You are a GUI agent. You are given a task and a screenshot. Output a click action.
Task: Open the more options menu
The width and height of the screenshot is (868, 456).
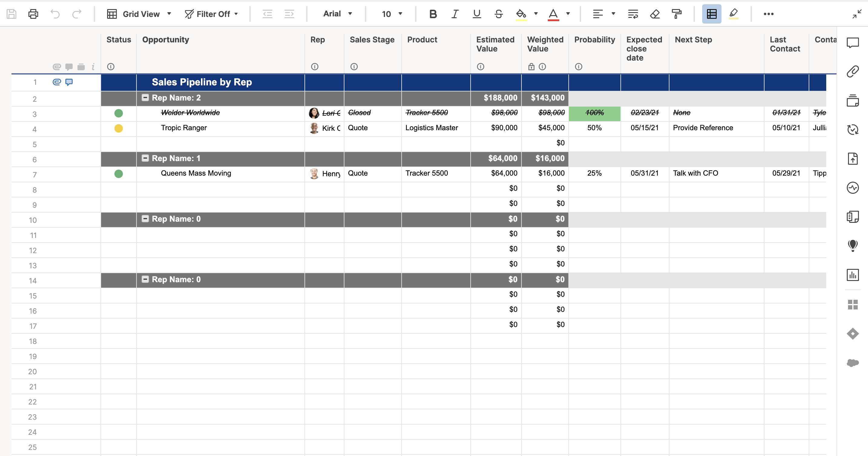[769, 14]
